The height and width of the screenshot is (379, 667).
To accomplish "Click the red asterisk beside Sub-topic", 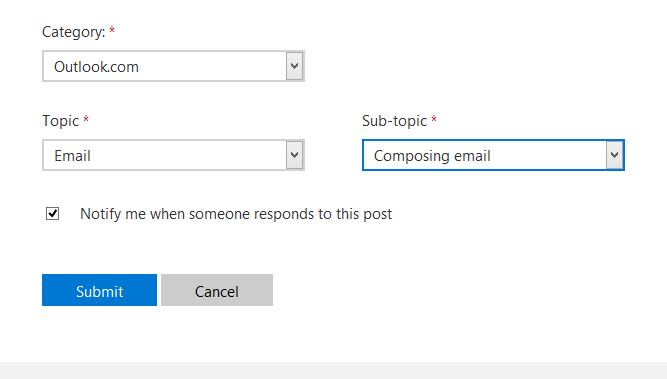I will (x=434, y=119).
